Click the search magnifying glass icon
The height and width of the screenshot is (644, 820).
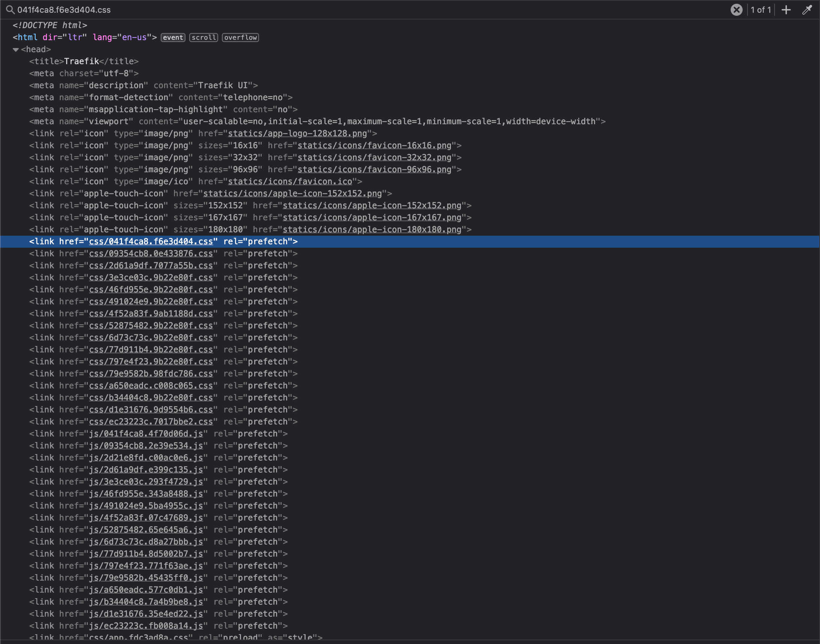[x=10, y=10]
